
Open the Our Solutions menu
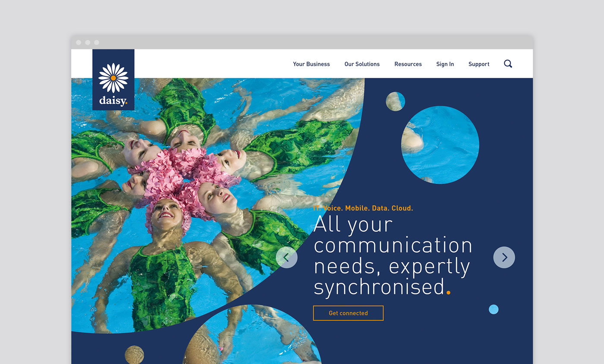click(362, 64)
